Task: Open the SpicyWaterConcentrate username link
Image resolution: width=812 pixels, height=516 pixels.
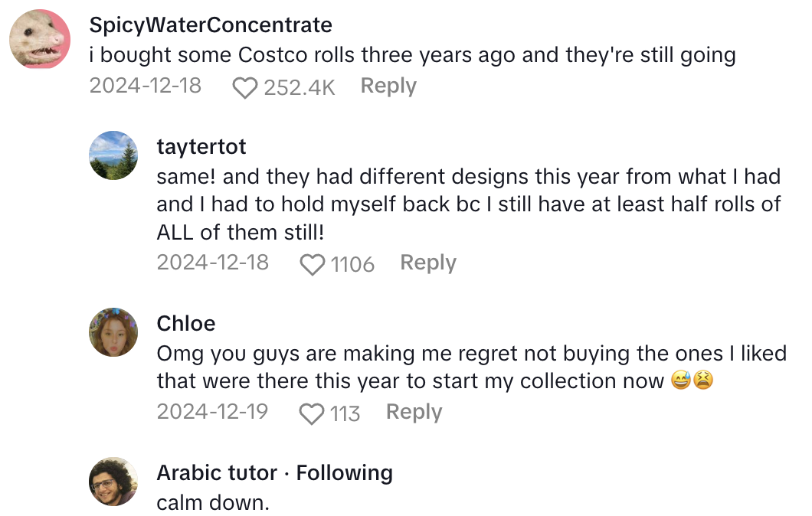Action: coord(211,24)
